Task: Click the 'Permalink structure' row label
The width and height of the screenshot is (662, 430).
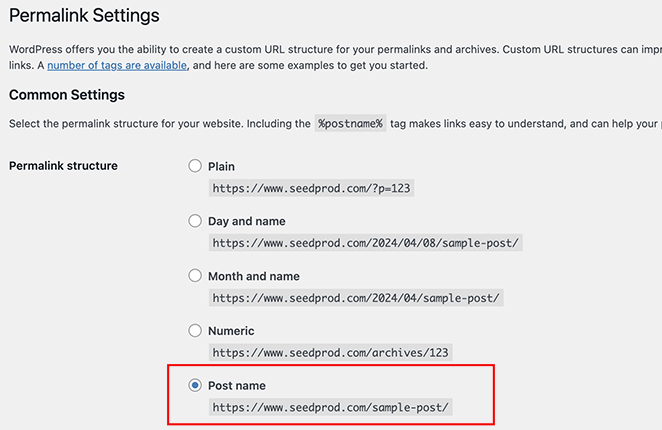Action: [63, 166]
